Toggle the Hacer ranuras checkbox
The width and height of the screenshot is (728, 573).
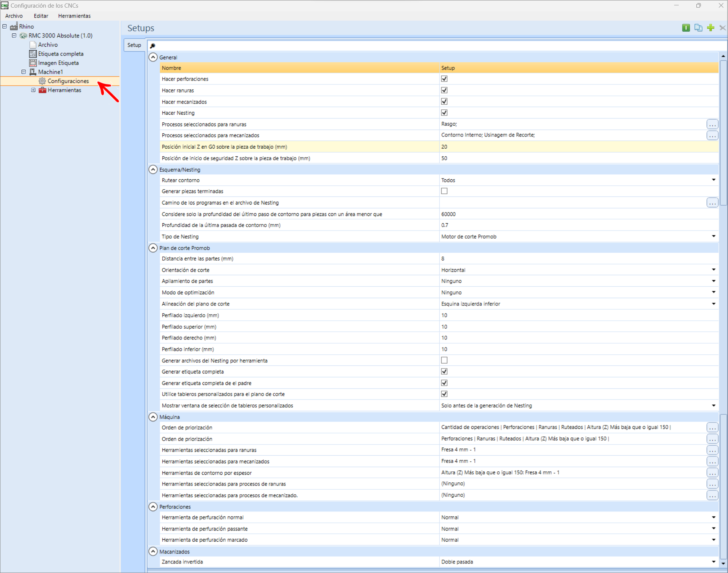(x=444, y=90)
